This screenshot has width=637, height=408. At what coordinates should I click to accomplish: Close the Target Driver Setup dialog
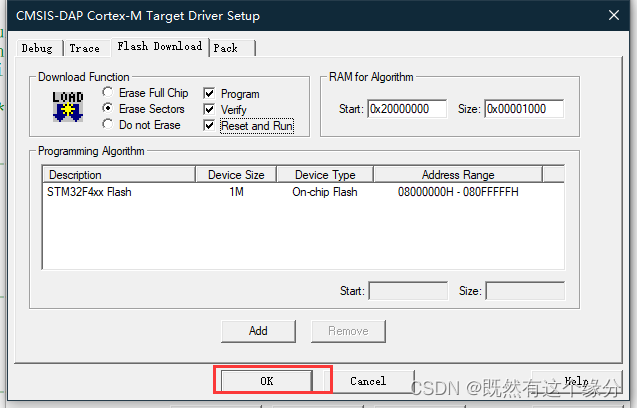click(x=614, y=15)
